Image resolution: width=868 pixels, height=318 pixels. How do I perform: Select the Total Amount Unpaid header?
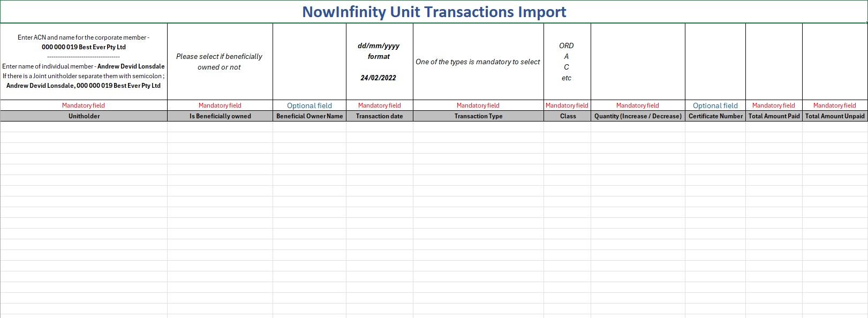pyautogui.click(x=835, y=116)
